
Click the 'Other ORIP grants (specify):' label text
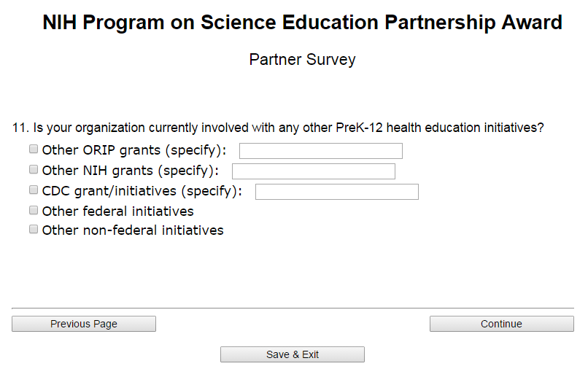[x=135, y=151]
